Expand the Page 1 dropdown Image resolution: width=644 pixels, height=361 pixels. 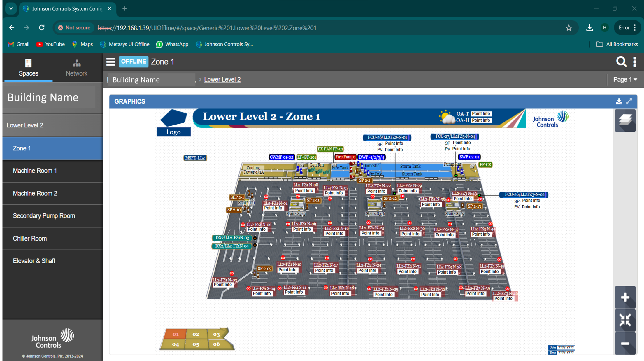pos(625,79)
